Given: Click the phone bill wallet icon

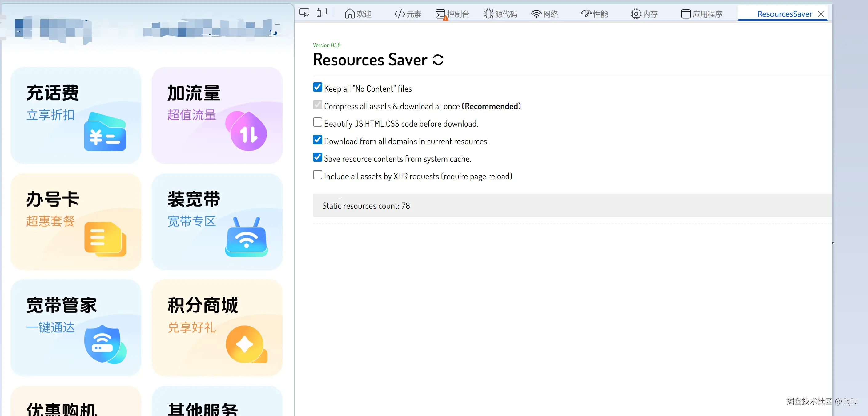Looking at the screenshot, I should click(105, 132).
